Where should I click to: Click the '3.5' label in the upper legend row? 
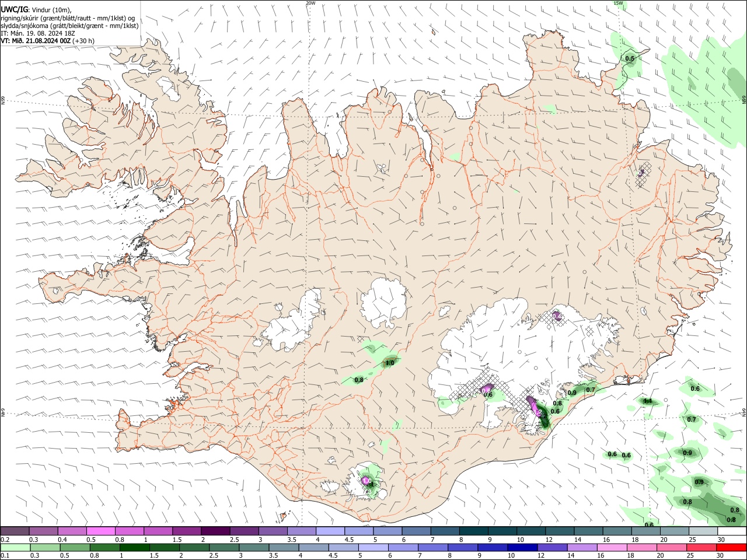pos(291,540)
